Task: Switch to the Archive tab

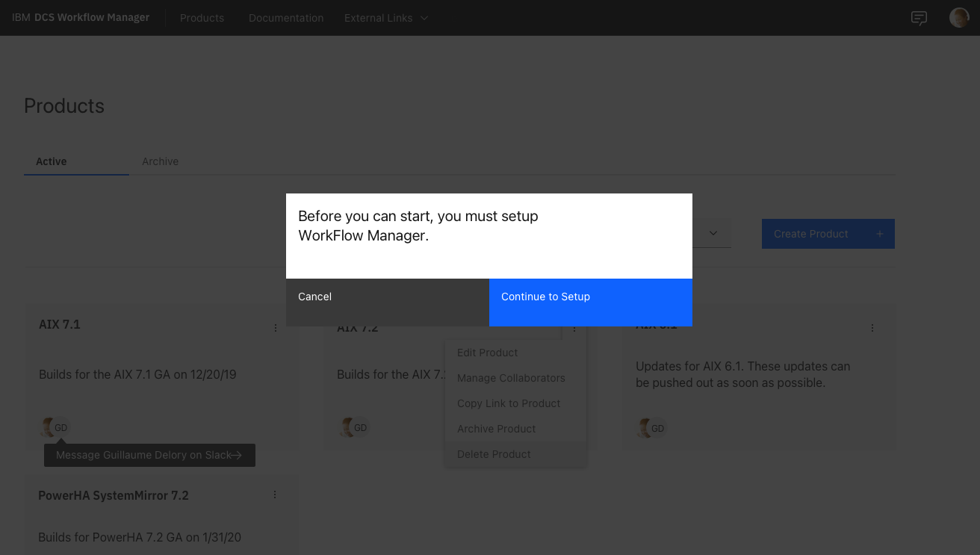Action: [160, 161]
